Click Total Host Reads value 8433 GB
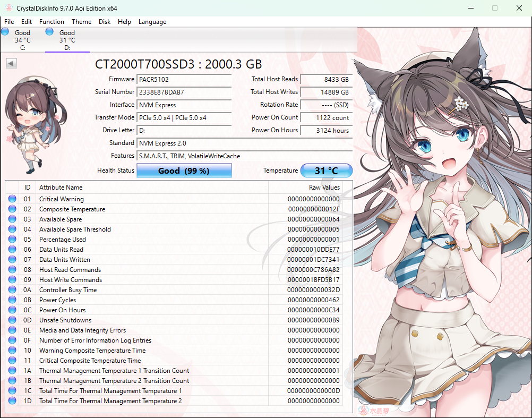Viewport: 532px width, 418px height. click(327, 79)
